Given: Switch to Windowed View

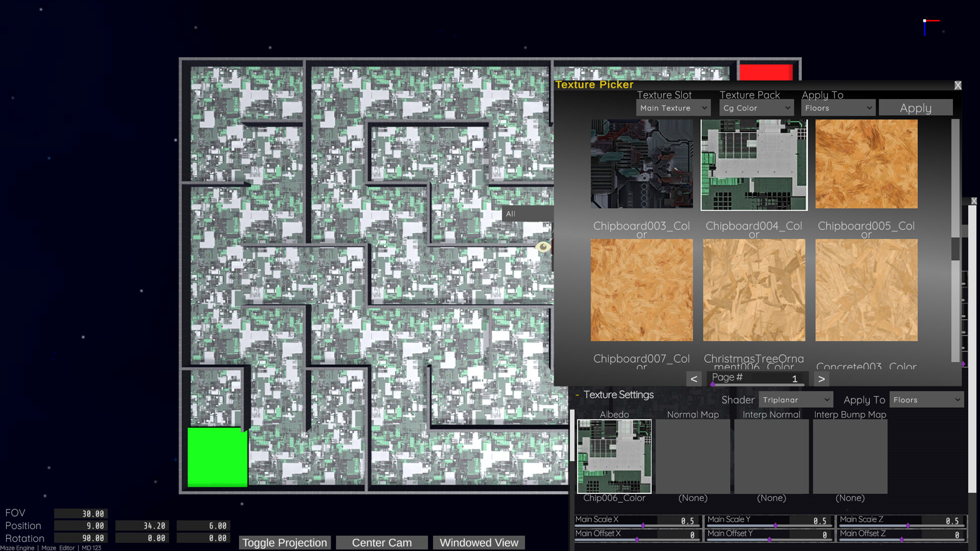Looking at the screenshot, I should tap(478, 542).
